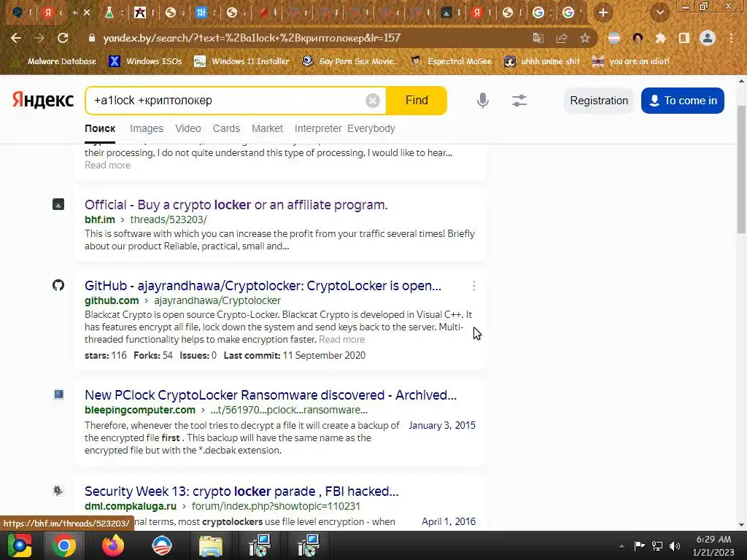
Task: Clear the search query with the X icon
Action: click(x=373, y=101)
